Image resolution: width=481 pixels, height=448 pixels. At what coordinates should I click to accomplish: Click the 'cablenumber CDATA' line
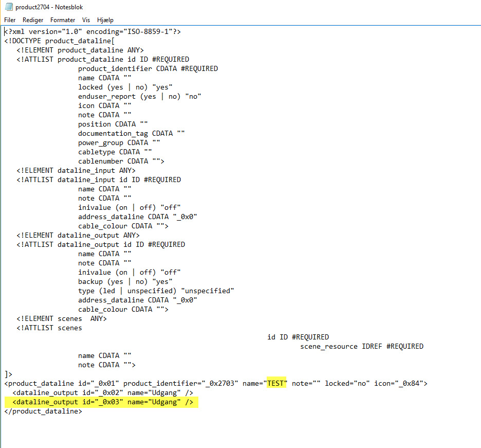121,161
